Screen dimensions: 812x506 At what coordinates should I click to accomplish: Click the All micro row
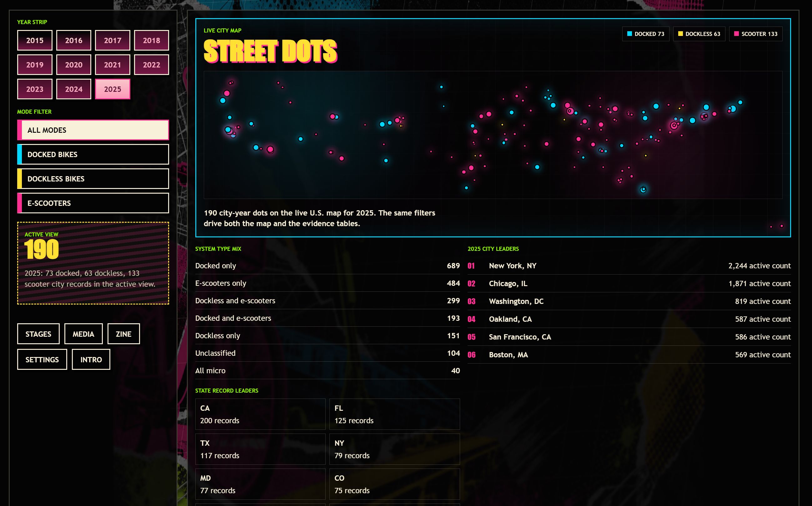pos(328,371)
